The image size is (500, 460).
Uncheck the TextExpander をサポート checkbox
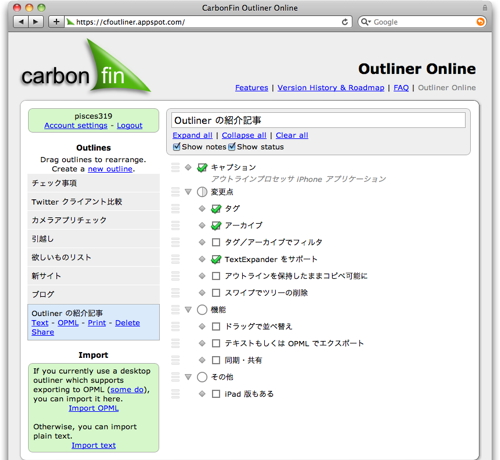pos(216,259)
